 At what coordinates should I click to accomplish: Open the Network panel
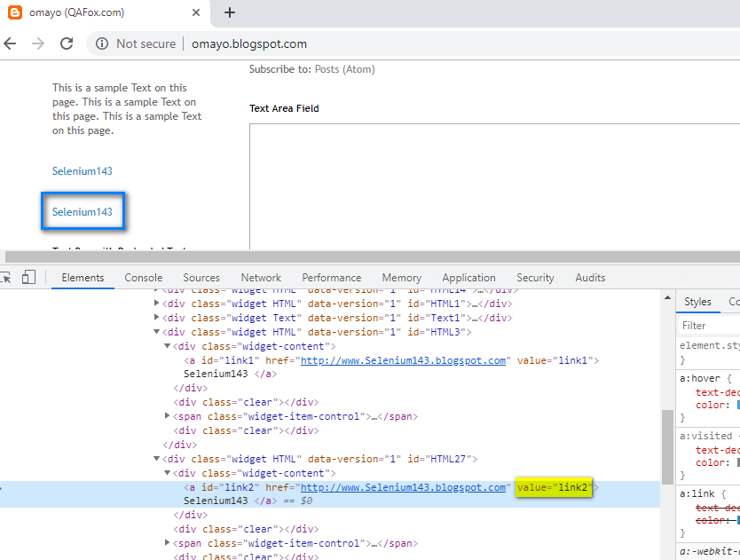pos(260,277)
